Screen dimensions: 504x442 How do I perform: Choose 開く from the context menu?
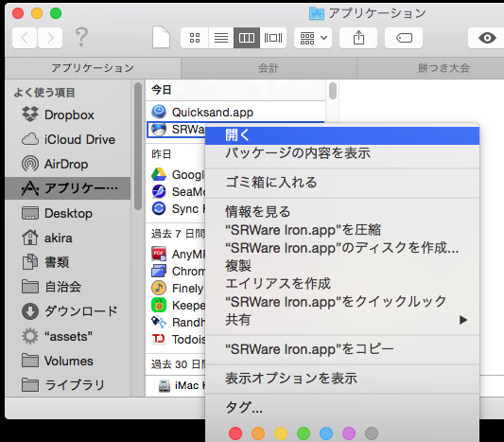click(342, 135)
